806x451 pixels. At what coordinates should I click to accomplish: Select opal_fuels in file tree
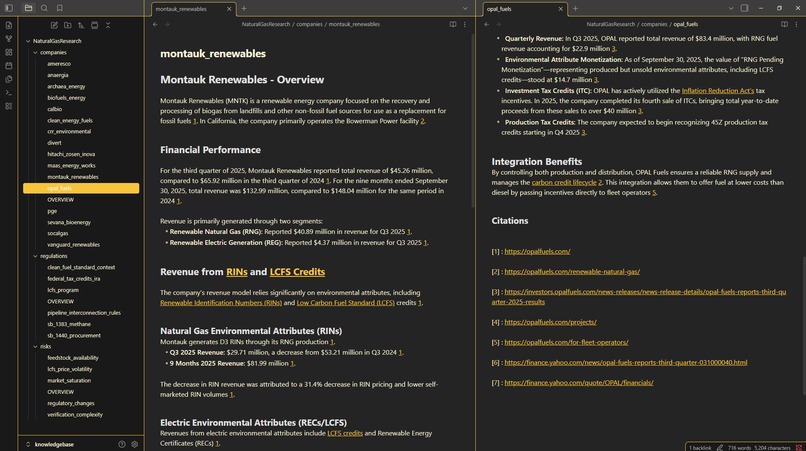[81, 188]
